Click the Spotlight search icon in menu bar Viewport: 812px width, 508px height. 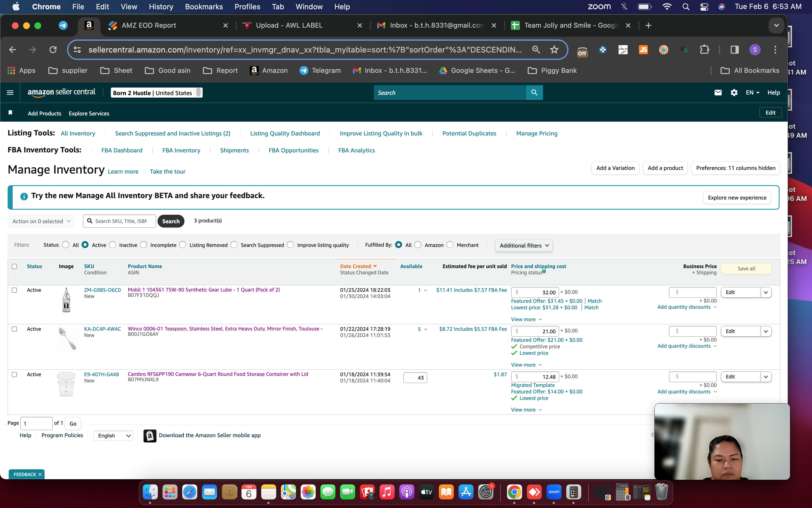pyautogui.click(x=686, y=7)
